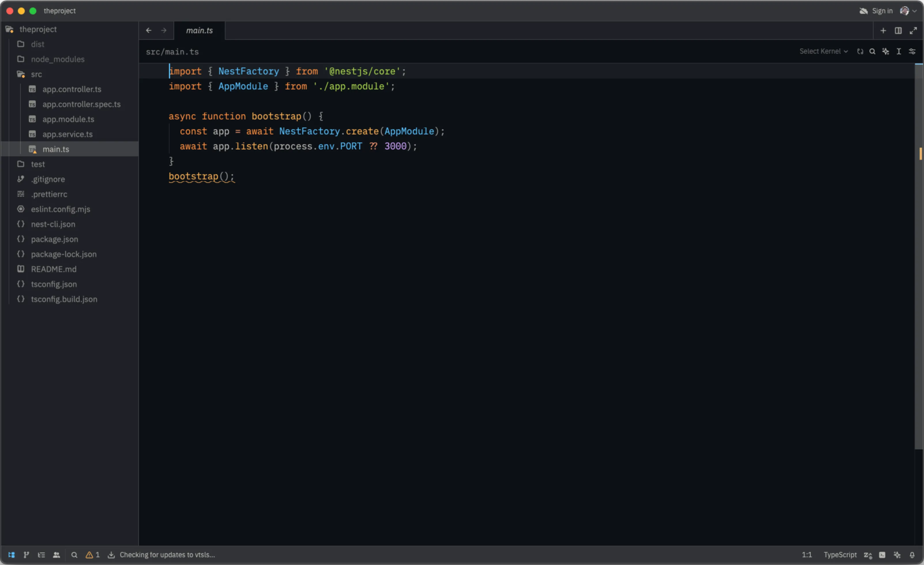
Task: Click the warnings indicator showing 1 in the status bar
Action: (93, 555)
